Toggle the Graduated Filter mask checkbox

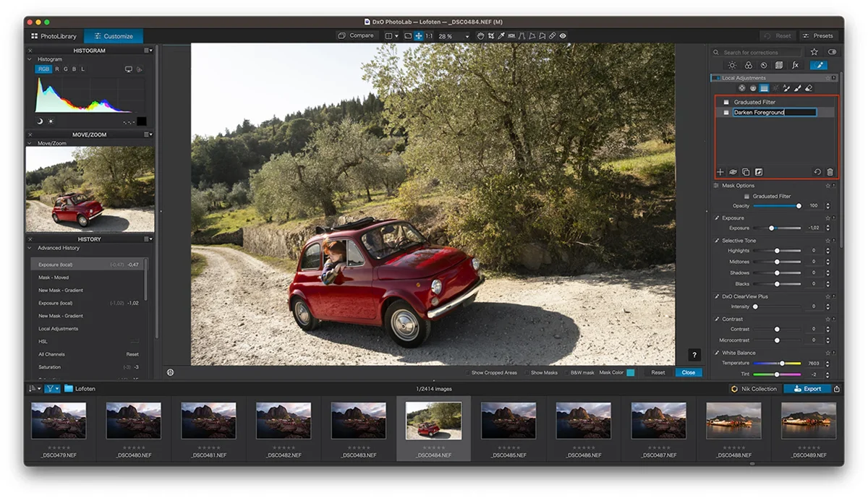point(726,102)
